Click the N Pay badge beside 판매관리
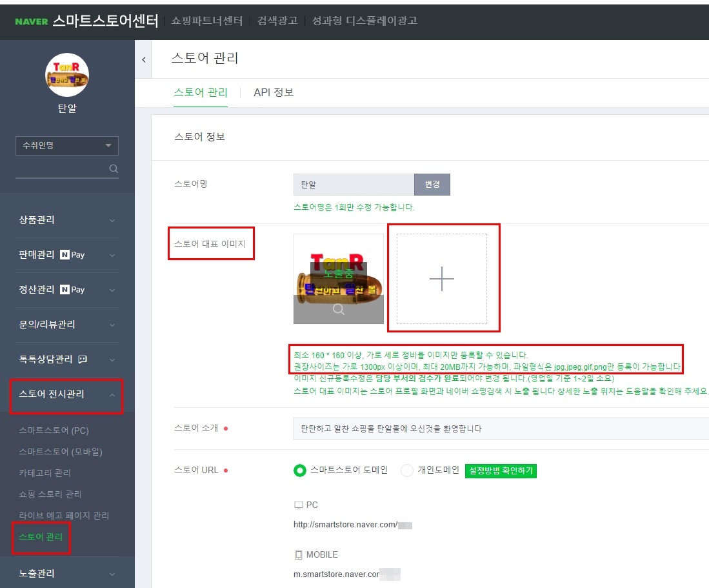The width and height of the screenshot is (709, 588). (73, 255)
